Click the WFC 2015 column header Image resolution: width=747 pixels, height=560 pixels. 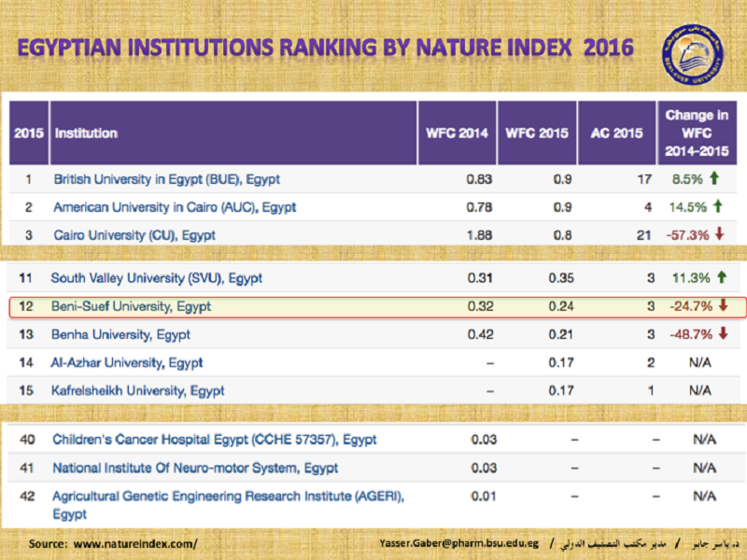coord(537,133)
